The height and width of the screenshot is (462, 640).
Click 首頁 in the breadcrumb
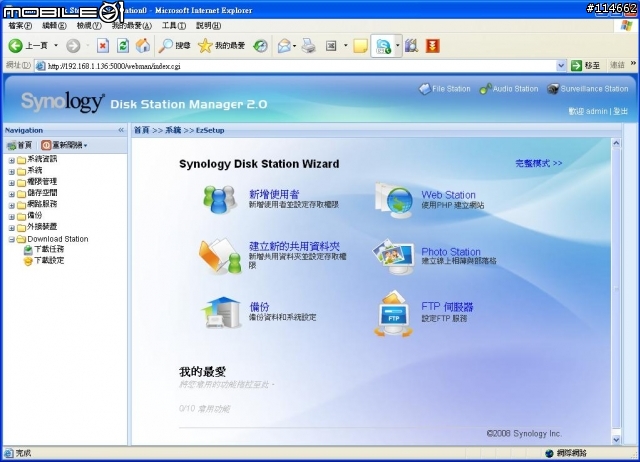click(x=142, y=130)
